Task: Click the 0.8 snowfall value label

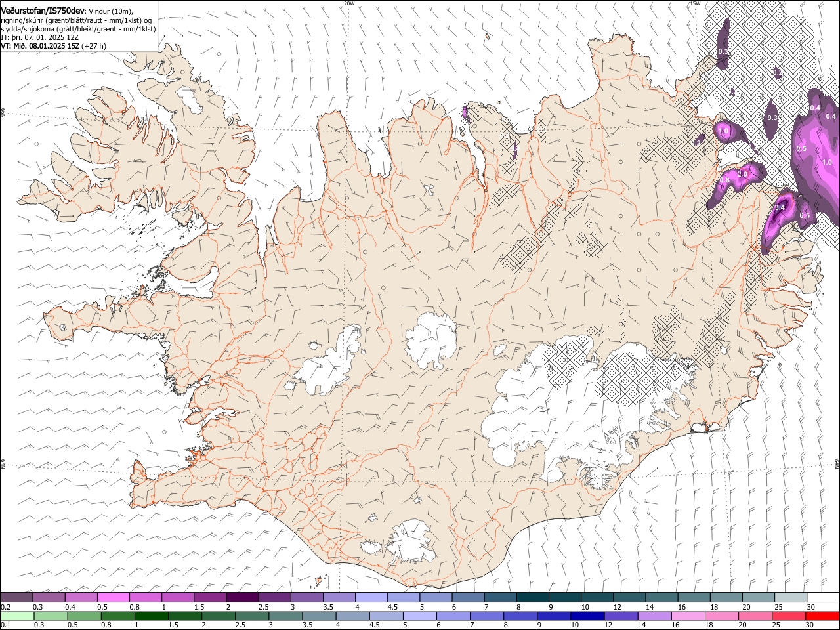Action: pyautogui.click(x=724, y=180)
